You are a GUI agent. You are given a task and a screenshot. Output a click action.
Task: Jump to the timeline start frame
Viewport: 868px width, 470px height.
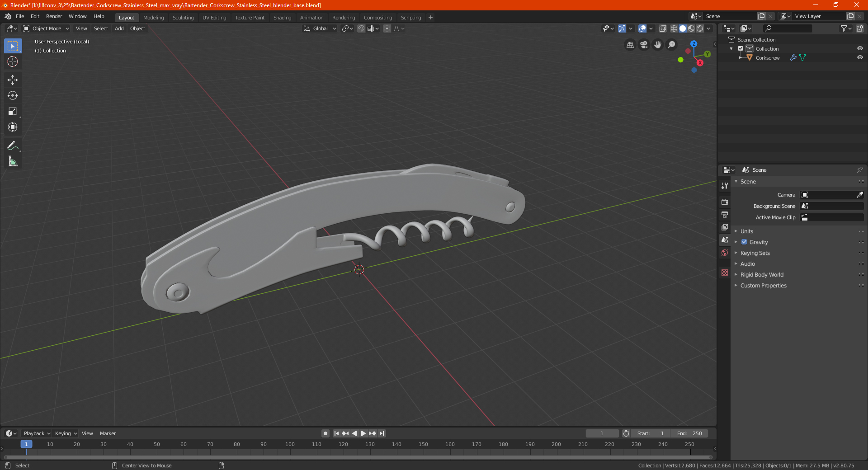336,433
